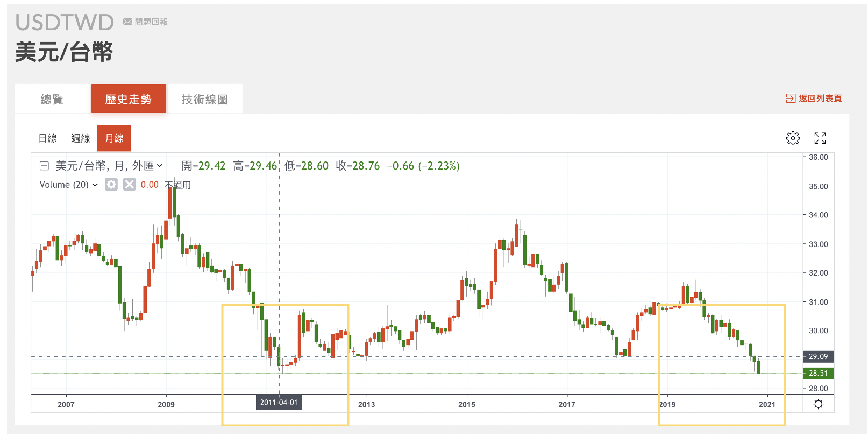Open chart settings gear icon
Screen dimensions: 868x436
point(793,138)
